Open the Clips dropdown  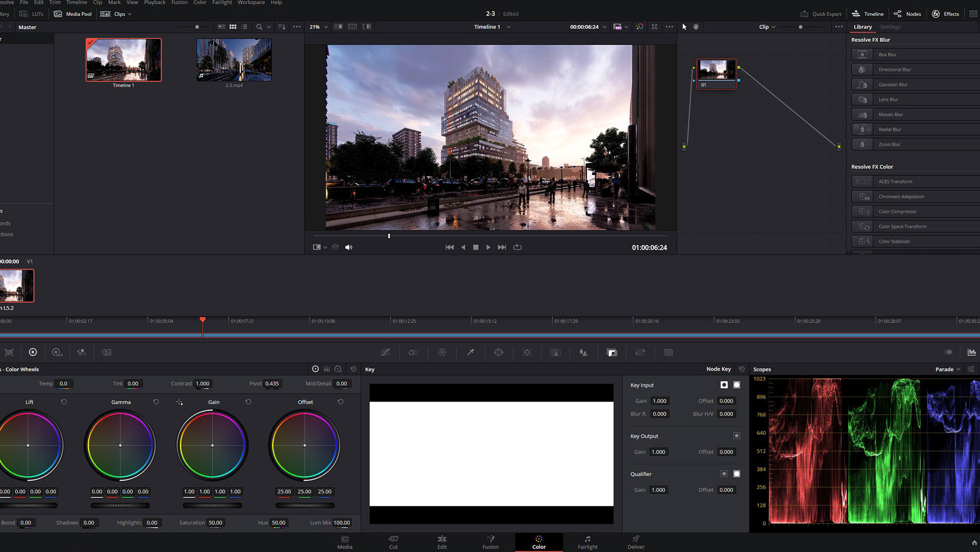[116, 14]
